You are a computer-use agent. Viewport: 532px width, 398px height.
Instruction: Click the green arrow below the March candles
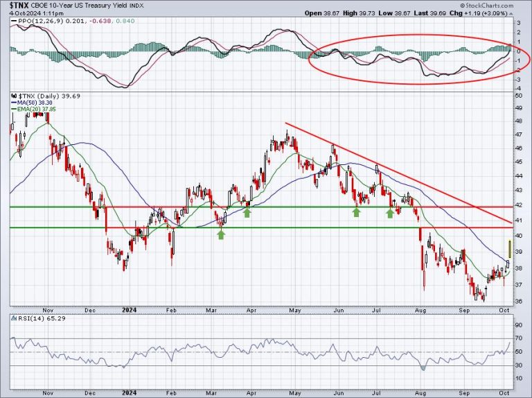click(x=221, y=234)
